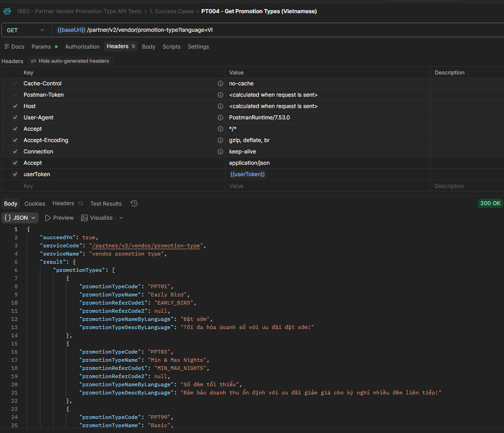Switch to Authorization tab

click(x=82, y=47)
